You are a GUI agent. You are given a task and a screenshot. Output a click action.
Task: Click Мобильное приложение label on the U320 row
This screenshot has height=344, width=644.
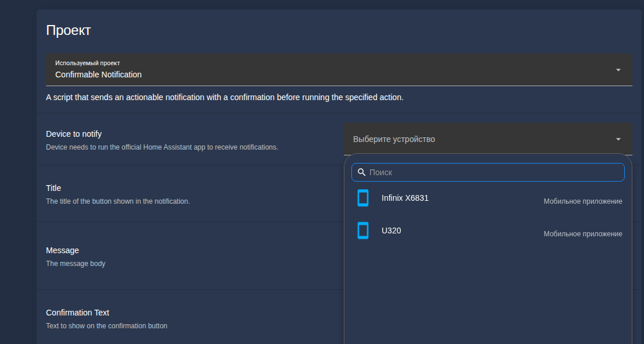click(x=583, y=234)
